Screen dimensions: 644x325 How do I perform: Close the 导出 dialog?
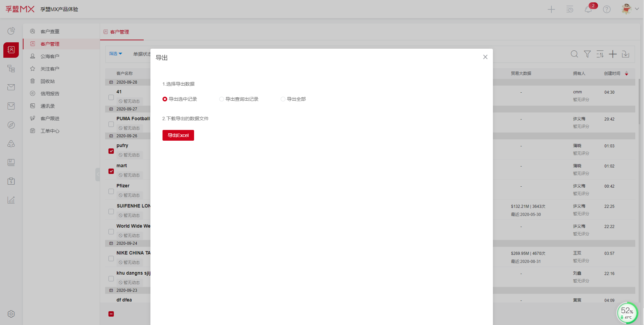(485, 57)
